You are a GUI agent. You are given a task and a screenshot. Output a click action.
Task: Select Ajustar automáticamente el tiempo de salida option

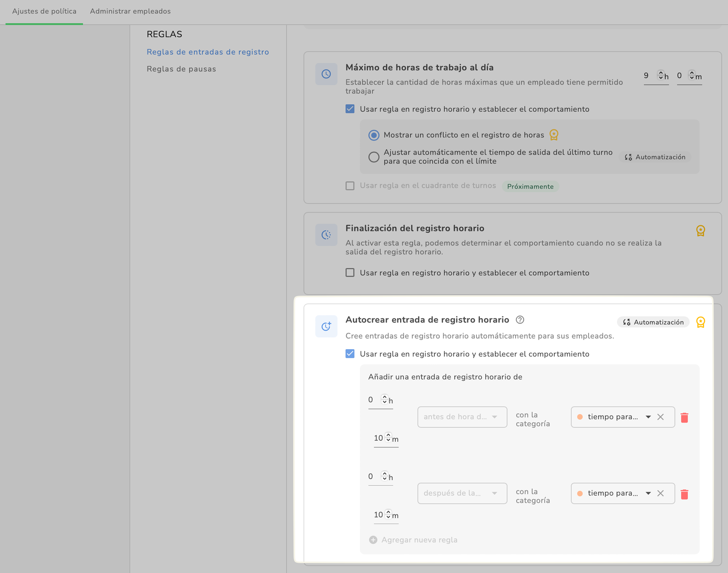click(x=374, y=157)
